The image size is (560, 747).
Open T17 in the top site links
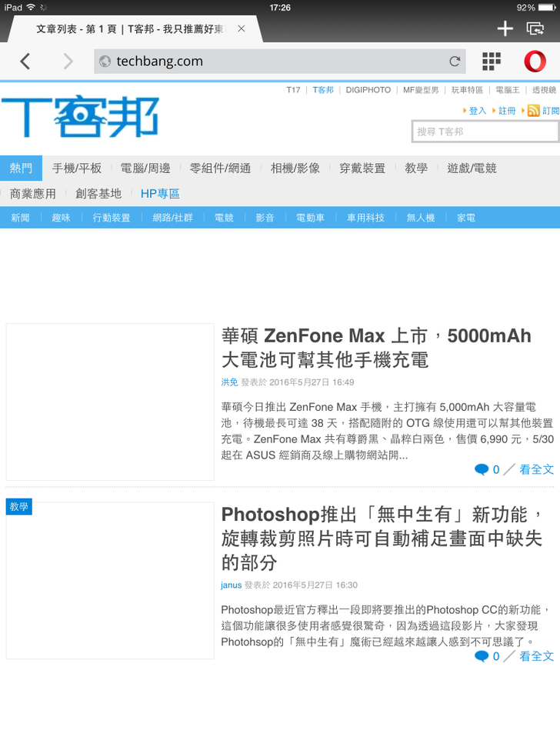click(293, 90)
